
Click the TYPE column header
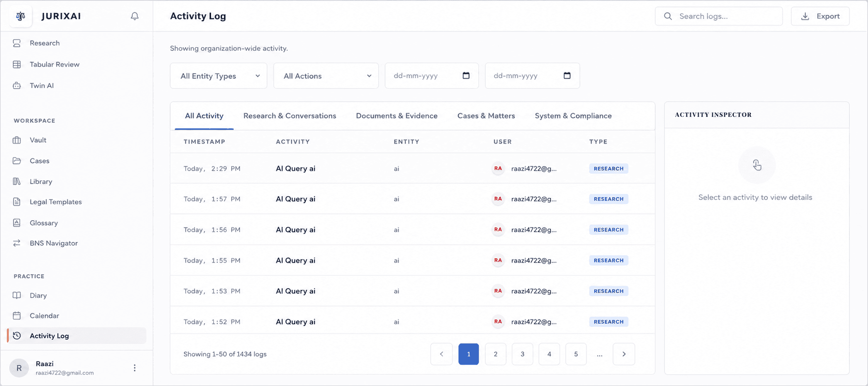598,142
